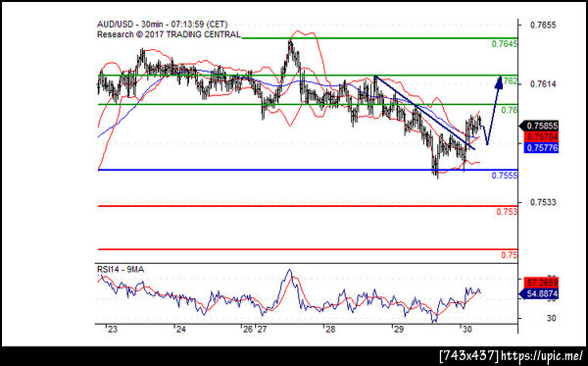Click the 29 date axis label

(398, 330)
